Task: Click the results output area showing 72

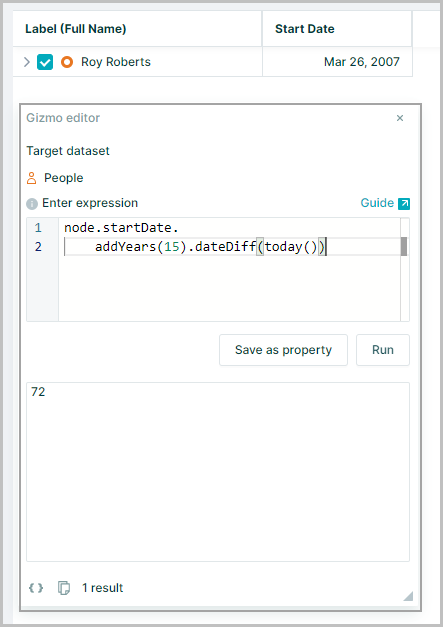Action: 218,472
